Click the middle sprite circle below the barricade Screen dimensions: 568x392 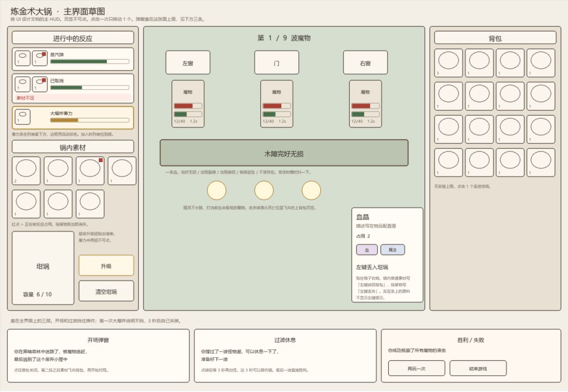(x=263, y=190)
